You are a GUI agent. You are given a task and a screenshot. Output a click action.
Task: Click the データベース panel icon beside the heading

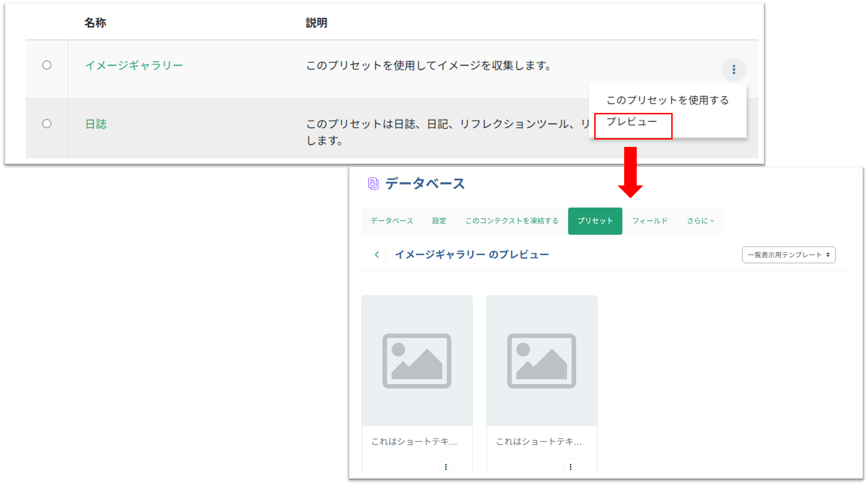point(373,184)
